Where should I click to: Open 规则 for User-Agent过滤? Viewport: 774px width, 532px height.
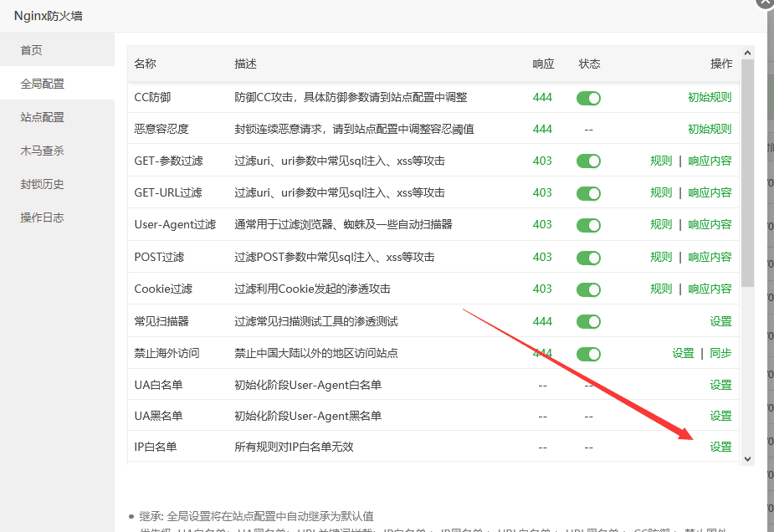point(661,224)
